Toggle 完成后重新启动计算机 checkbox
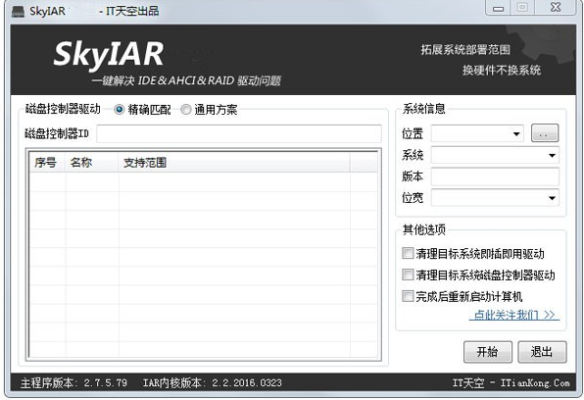Viewport: 584px width, 400px height. point(407,296)
